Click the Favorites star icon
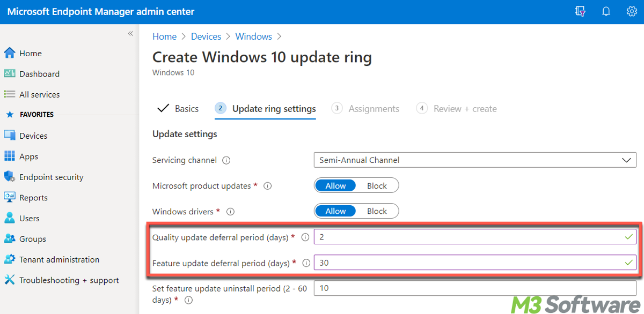 (x=9, y=115)
